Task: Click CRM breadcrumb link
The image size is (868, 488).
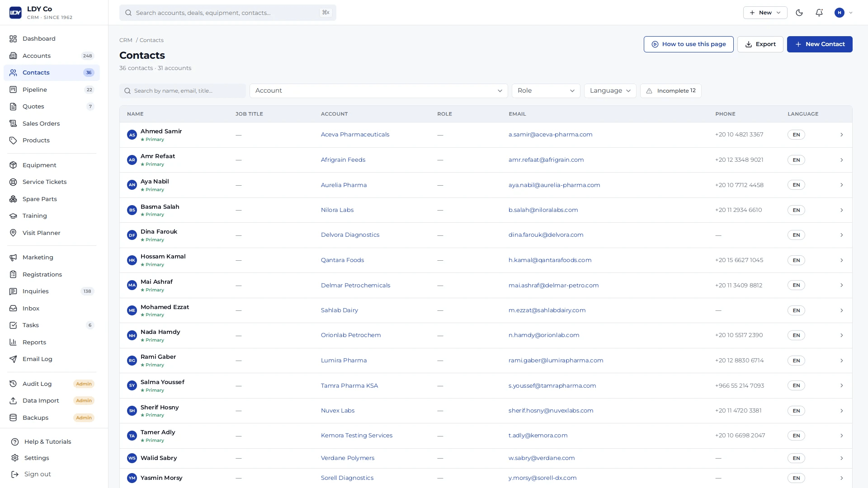Action: (126, 40)
